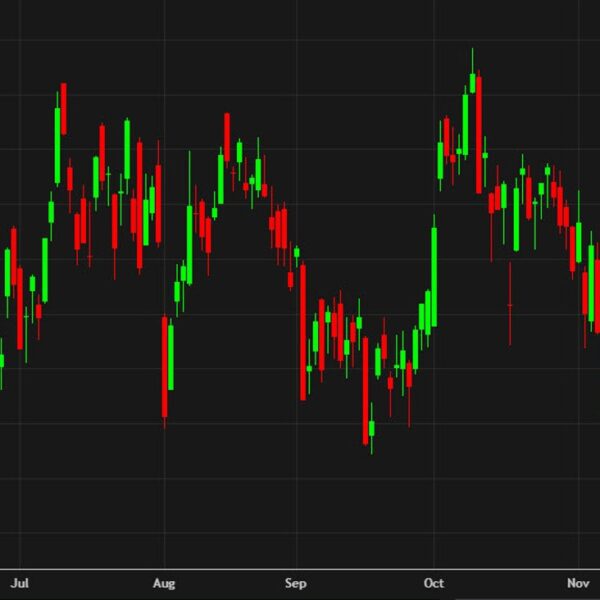
Task: Click the lowest green candle in mid-September
Action: click(372, 428)
